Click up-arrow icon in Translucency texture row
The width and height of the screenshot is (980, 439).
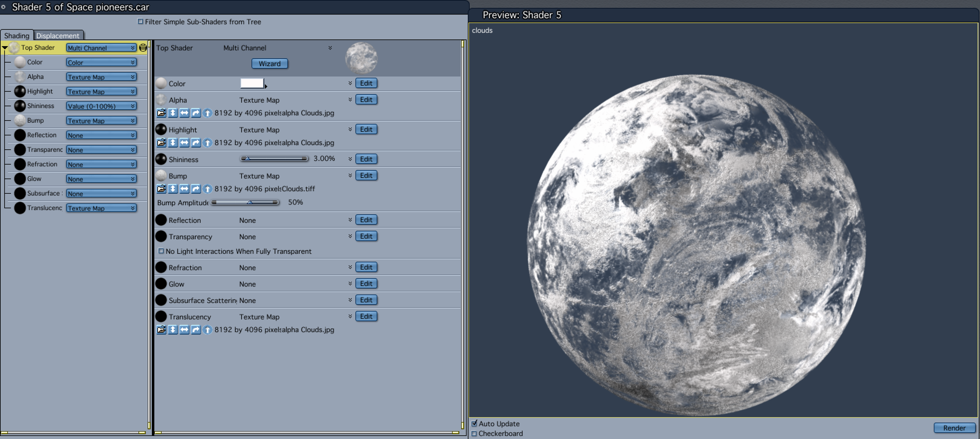[207, 329]
